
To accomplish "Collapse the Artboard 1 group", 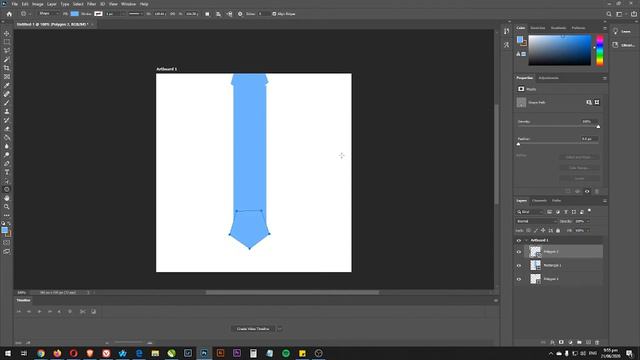I will point(526,240).
